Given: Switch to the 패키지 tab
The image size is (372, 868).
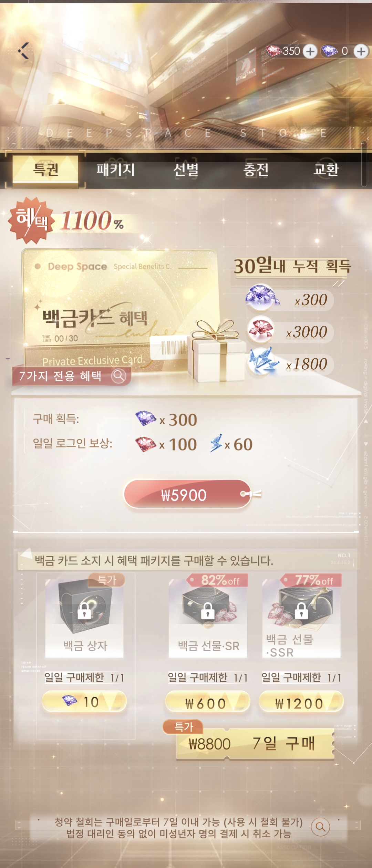Looking at the screenshot, I should [116, 169].
